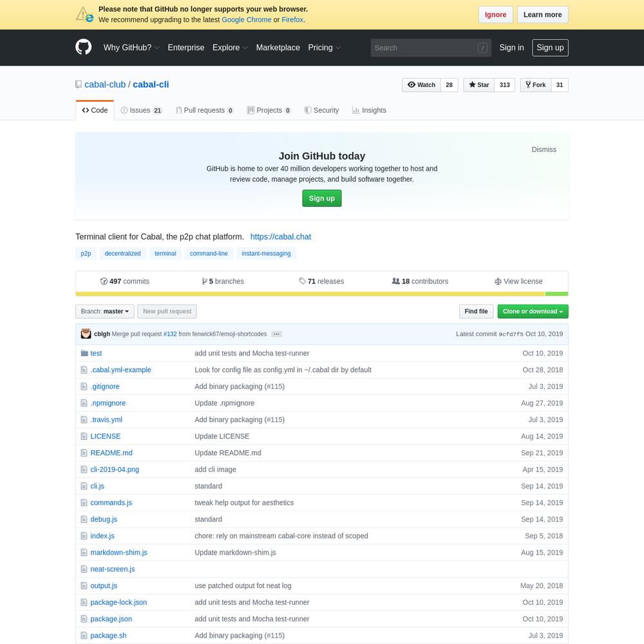This screenshot has height=644, width=644.
Task: View the 497 commits
Action: pos(125,281)
